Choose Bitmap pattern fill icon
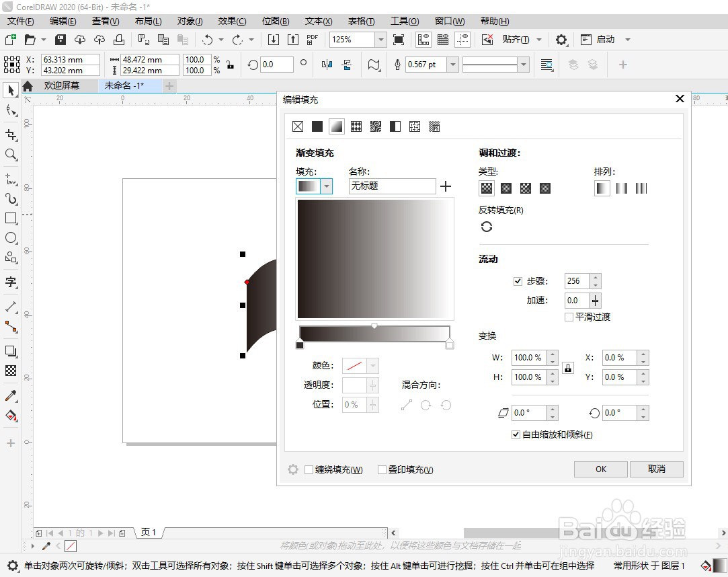 click(x=376, y=126)
